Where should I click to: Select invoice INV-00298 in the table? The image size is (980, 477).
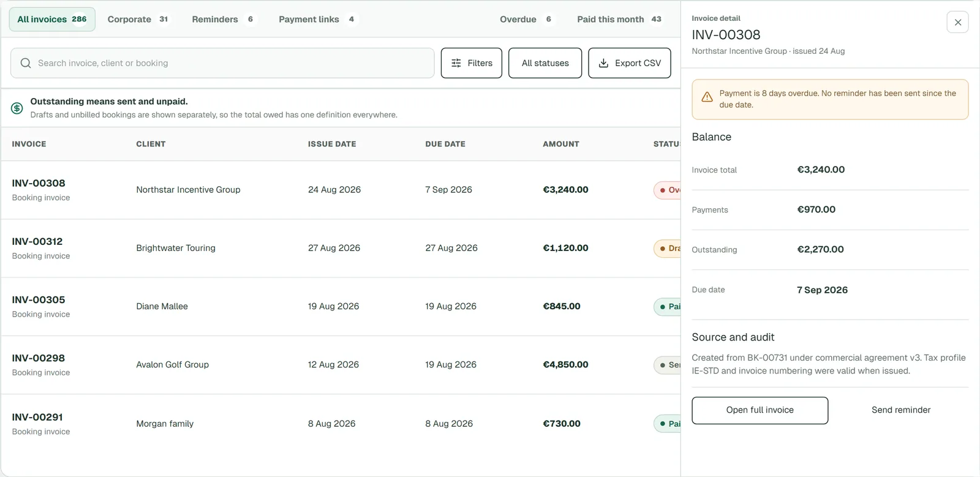[x=39, y=358]
